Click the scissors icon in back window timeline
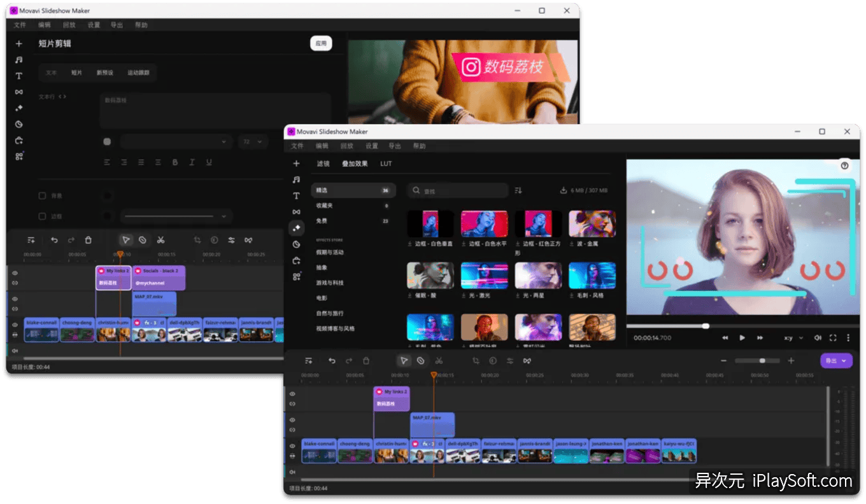This screenshot has width=866, height=504. pos(160,240)
